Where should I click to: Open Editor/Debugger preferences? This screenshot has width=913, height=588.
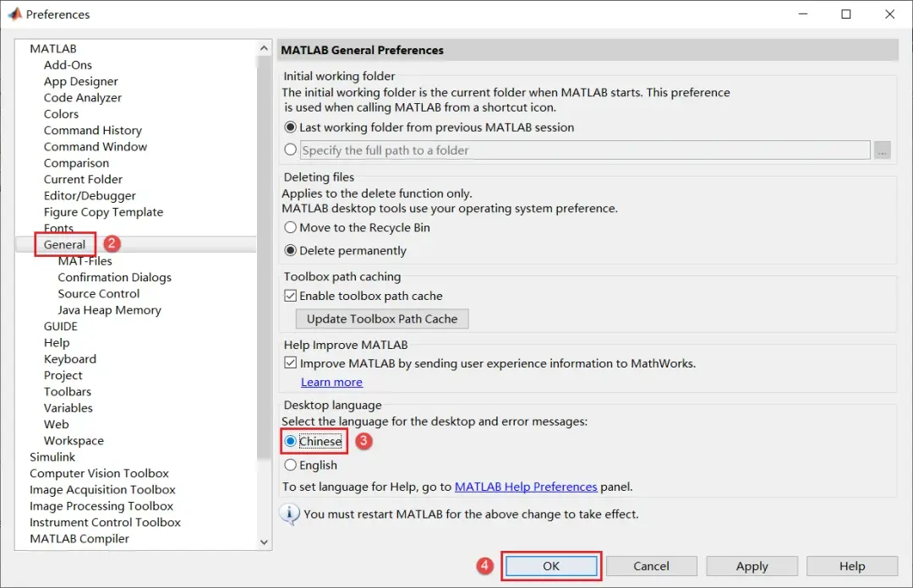click(x=90, y=196)
